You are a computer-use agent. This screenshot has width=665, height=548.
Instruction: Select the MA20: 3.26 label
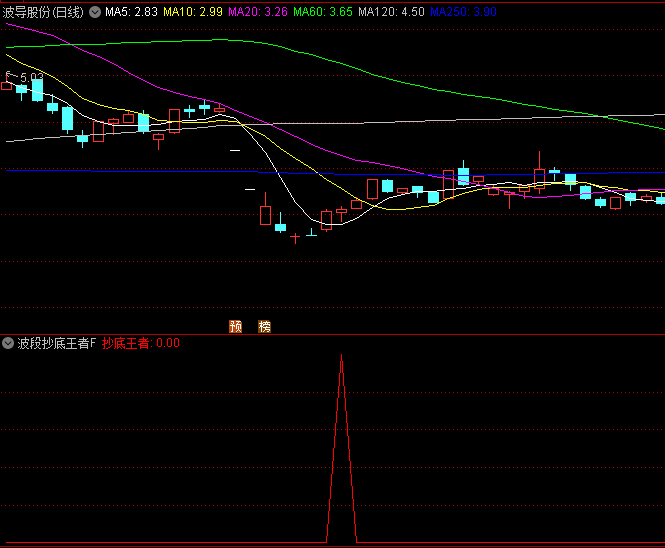[x=258, y=12]
